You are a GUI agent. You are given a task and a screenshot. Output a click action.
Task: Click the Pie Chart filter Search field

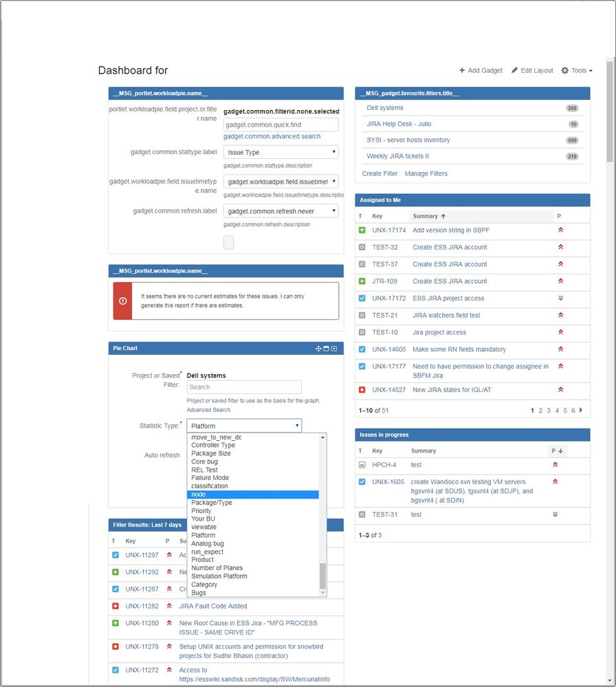(244, 387)
